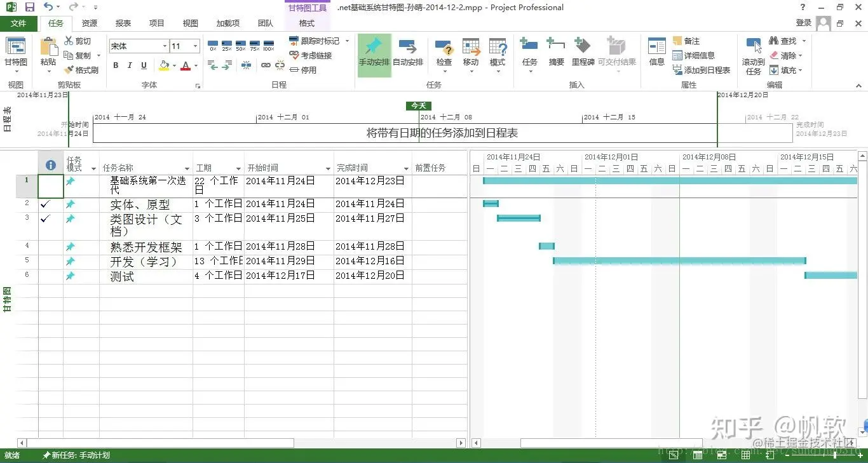This screenshot has height=463, width=868.
Task: Expand the font size 11 dropdown
Action: point(195,46)
